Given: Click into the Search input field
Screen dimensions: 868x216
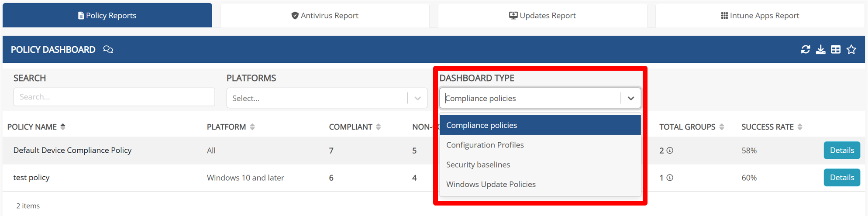Looking at the screenshot, I should [x=114, y=97].
